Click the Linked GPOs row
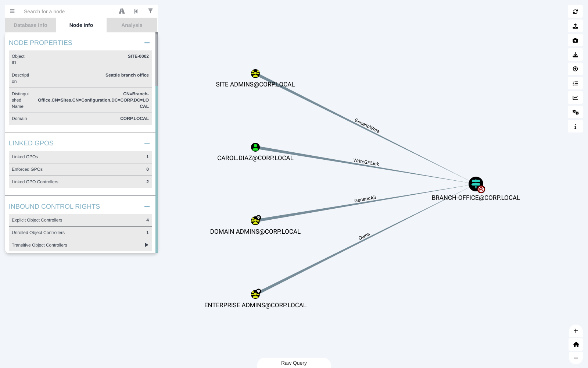 [x=80, y=157]
